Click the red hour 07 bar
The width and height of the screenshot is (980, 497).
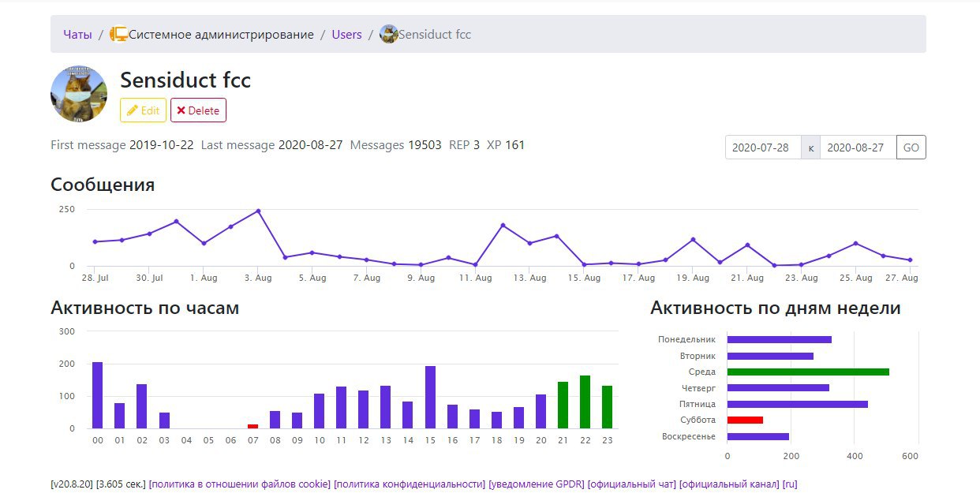(252, 426)
